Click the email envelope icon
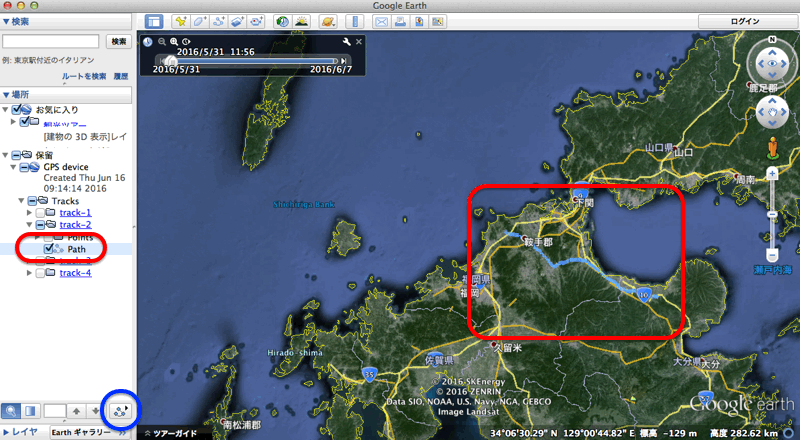800x440 pixels. [382, 21]
